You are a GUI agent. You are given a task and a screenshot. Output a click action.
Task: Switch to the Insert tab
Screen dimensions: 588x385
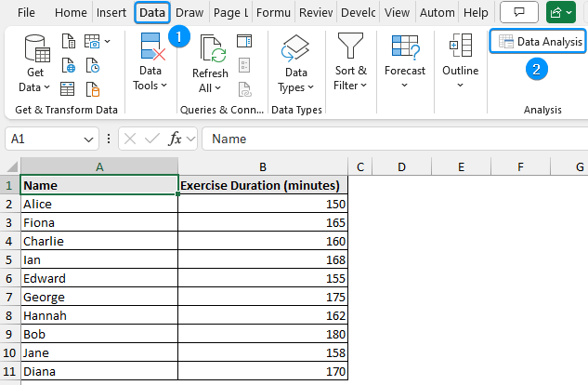pyautogui.click(x=111, y=13)
